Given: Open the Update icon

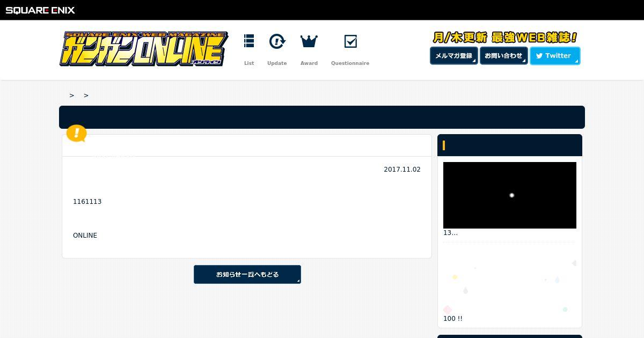Looking at the screenshot, I should coord(277,41).
